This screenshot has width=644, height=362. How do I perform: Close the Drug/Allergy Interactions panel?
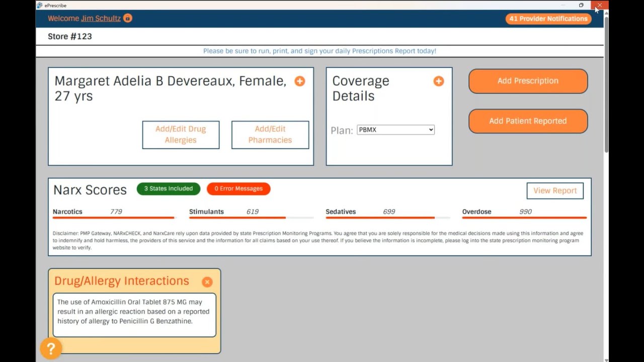[x=207, y=282]
